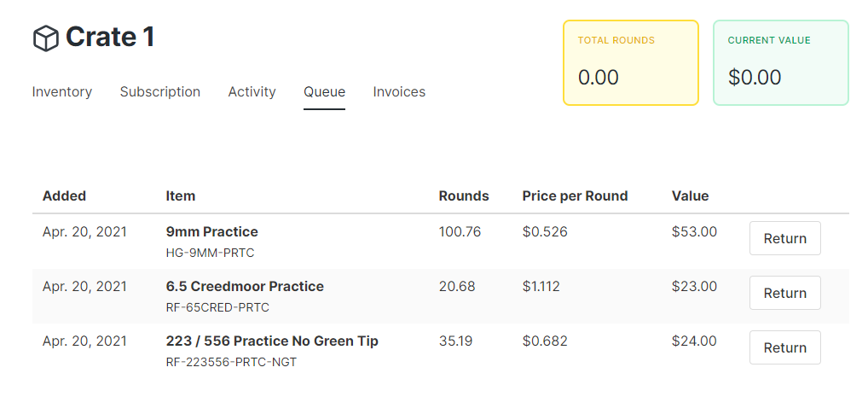Click the crate box icon beside Crate 1
The height and width of the screenshot is (414, 868).
click(46, 38)
